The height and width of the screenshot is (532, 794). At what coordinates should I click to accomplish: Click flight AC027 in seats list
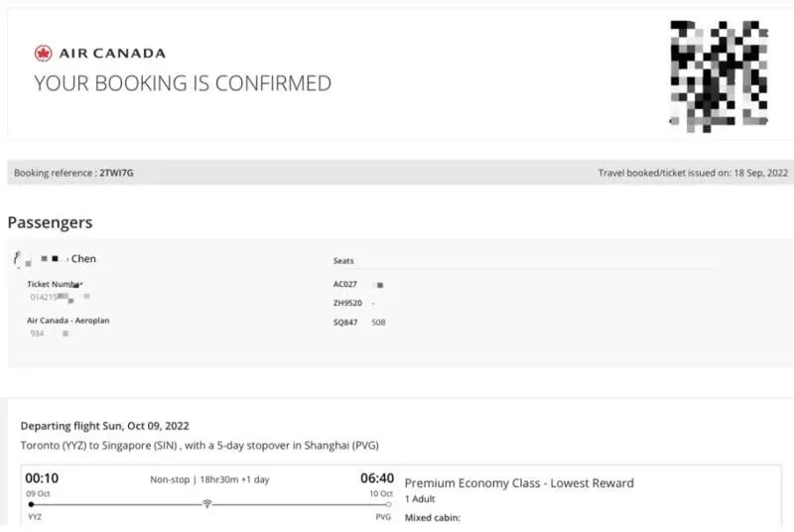[x=344, y=285]
